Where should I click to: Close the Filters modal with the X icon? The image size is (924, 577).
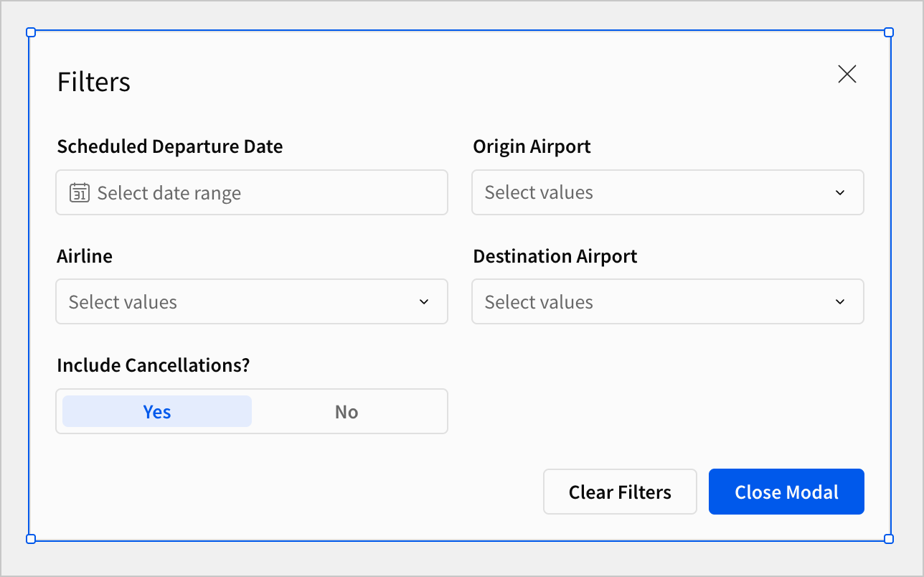[847, 74]
